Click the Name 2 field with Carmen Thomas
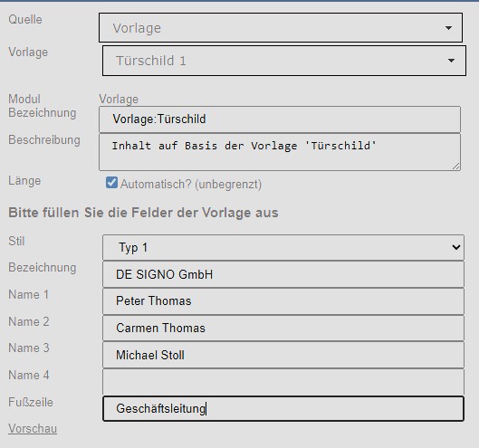The width and height of the screenshot is (479, 448). [x=283, y=328]
